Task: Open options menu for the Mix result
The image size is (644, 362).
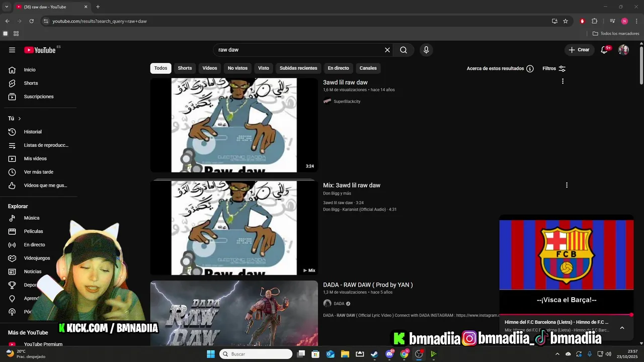Action: pyautogui.click(x=567, y=185)
